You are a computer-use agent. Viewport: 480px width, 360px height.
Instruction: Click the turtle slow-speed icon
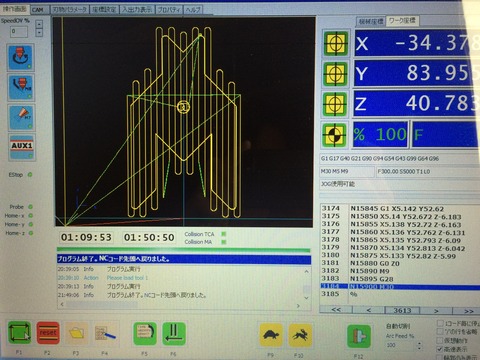click(x=271, y=334)
